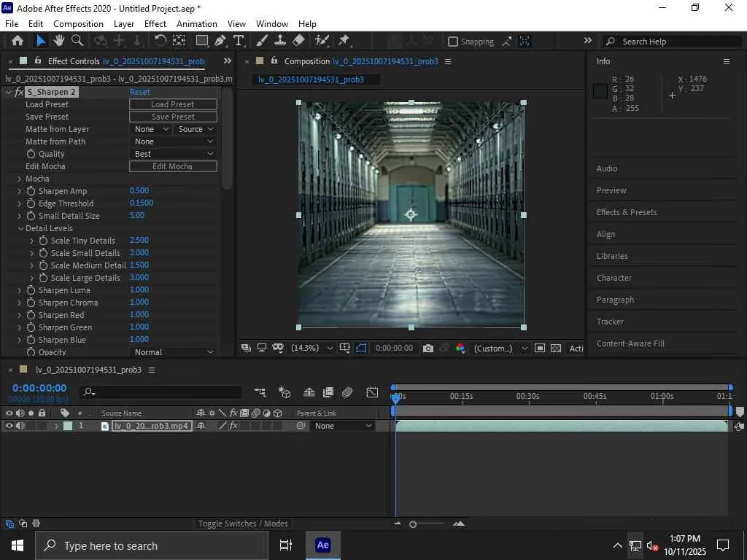
Task: Select the Zoom magnifier tool
Action: [x=77, y=41]
